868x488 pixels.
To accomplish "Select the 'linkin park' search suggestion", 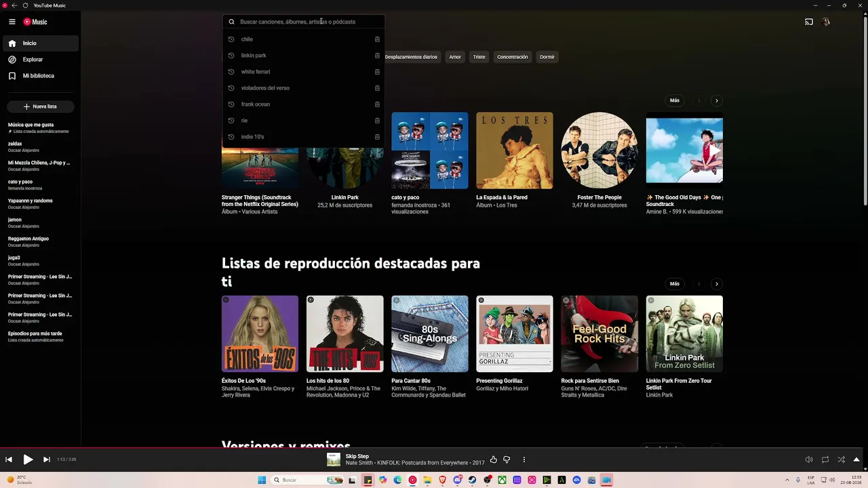I will pyautogui.click(x=304, y=56).
